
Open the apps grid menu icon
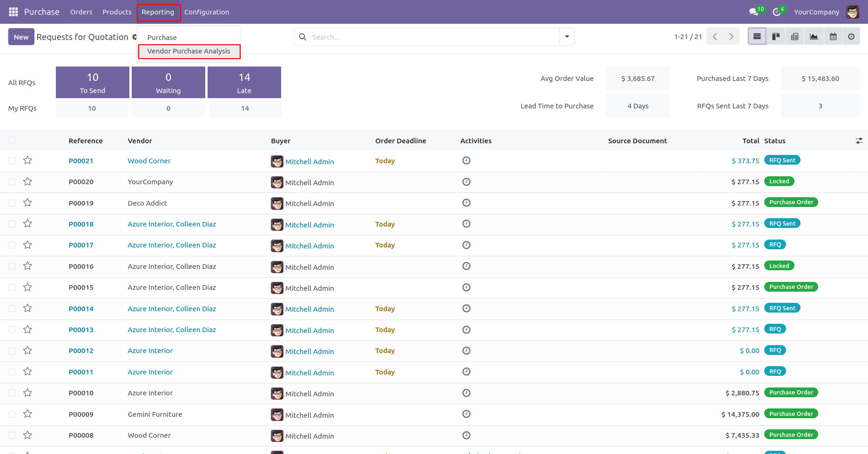[x=13, y=12]
